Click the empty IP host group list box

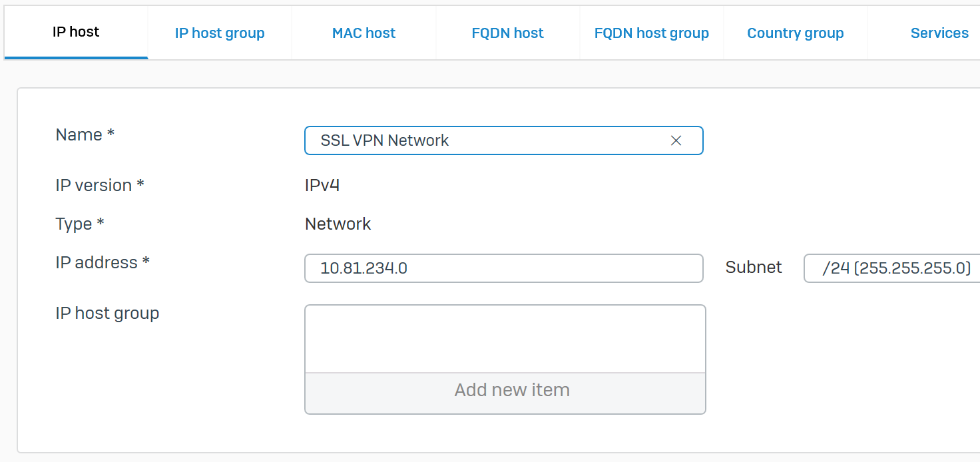[505, 339]
